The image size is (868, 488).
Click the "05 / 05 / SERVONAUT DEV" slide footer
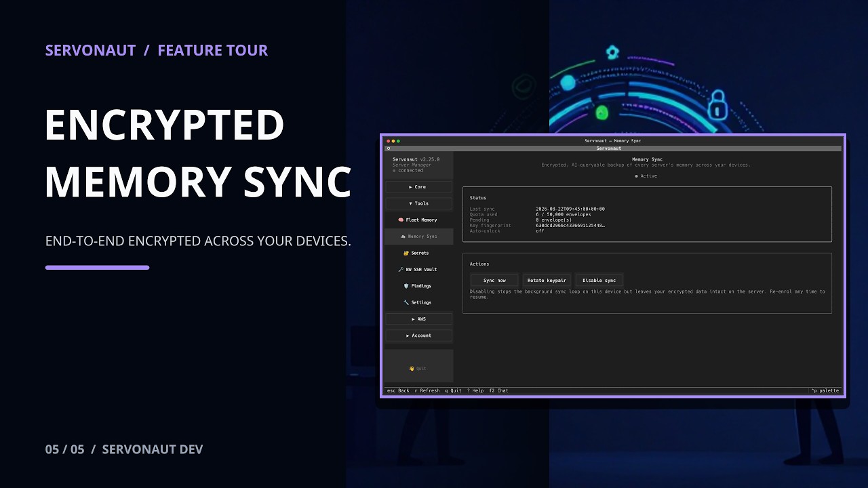pos(124,449)
